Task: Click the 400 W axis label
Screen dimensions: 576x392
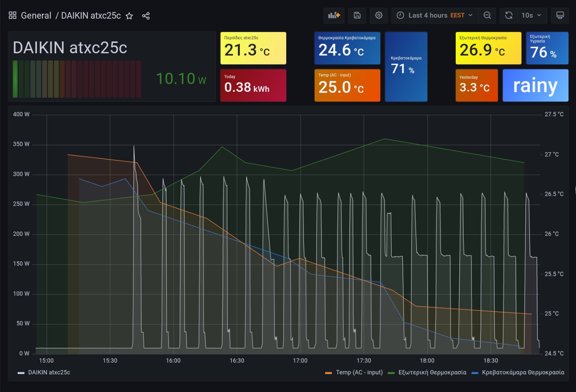Action: click(21, 114)
